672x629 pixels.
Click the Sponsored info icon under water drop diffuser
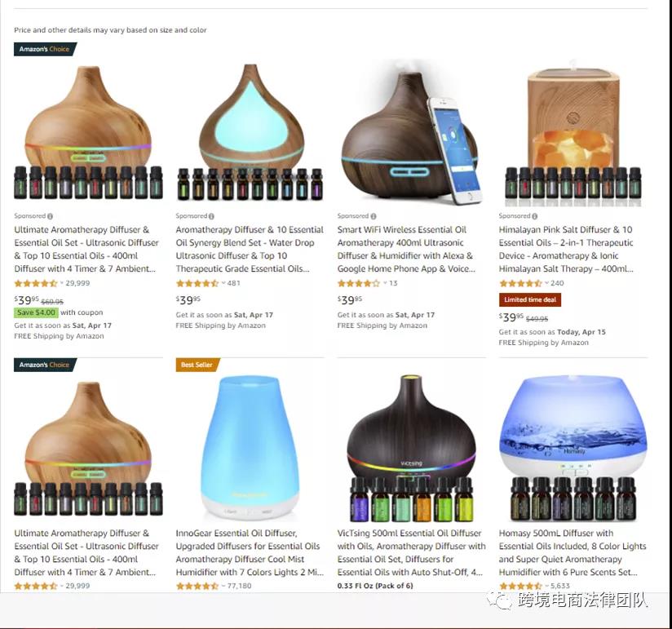point(212,216)
